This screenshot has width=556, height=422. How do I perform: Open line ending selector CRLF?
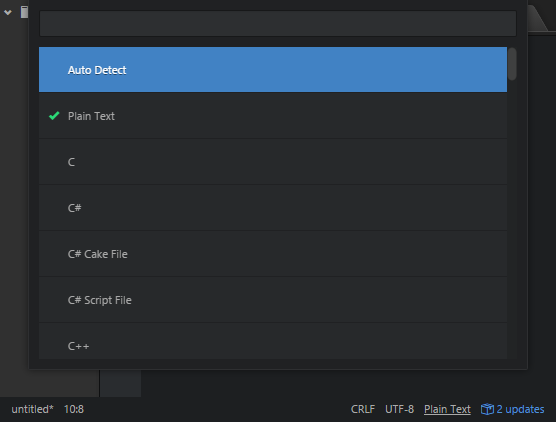(362, 409)
